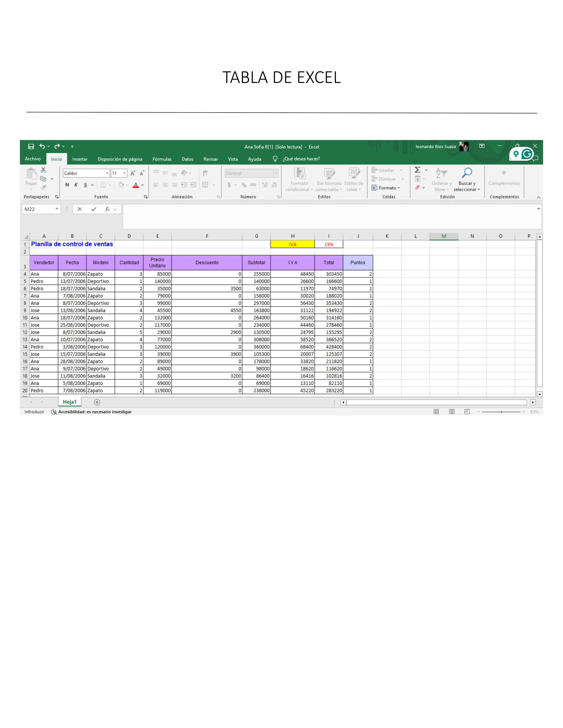This screenshot has height=728, width=563.
Task: Open the Calibri font name dropdown
Action: point(107,173)
